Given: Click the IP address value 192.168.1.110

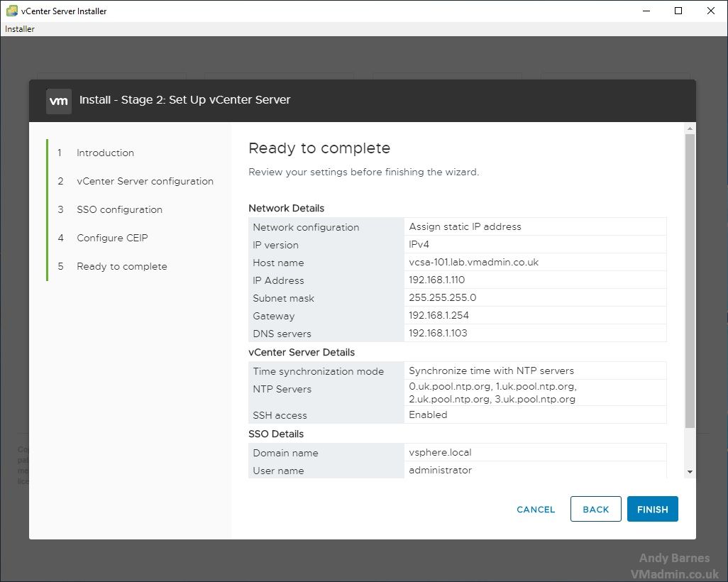Looking at the screenshot, I should 437,280.
